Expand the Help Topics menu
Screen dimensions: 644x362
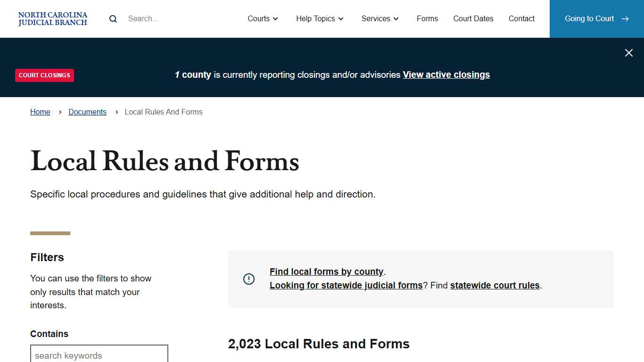click(315, 18)
